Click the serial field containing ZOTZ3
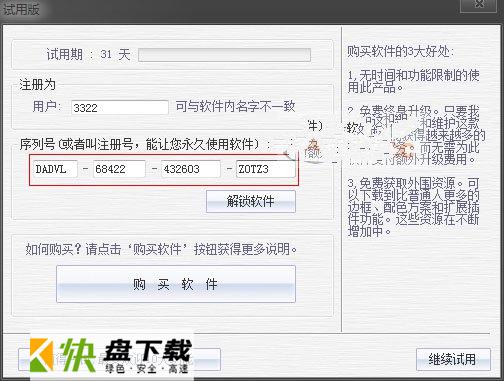 point(265,169)
